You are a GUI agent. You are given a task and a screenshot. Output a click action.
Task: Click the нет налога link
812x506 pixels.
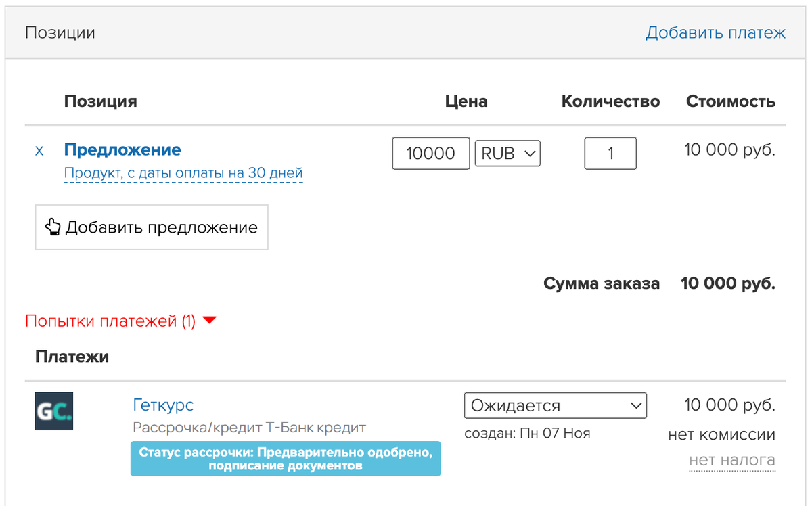pos(732,461)
